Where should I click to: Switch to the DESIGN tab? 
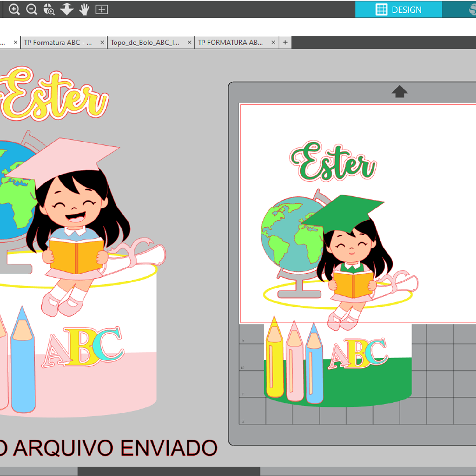(399, 10)
